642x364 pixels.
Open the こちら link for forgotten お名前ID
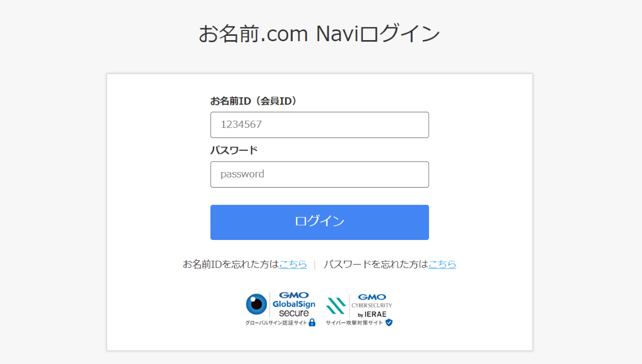click(x=293, y=264)
